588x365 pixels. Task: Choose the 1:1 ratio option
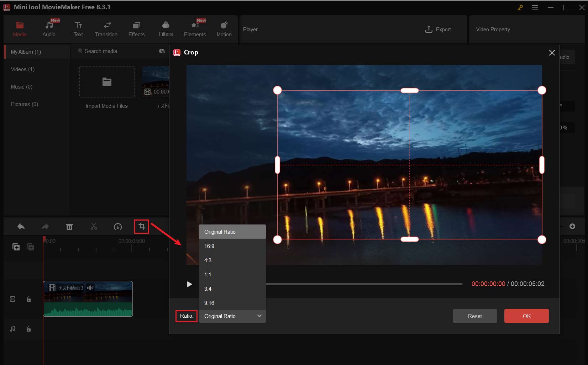click(x=208, y=275)
